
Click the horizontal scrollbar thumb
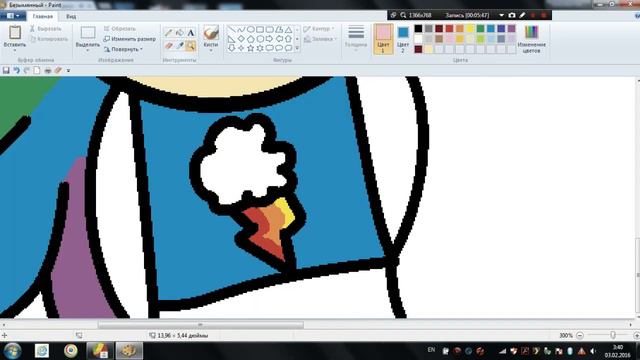point(200,325)
